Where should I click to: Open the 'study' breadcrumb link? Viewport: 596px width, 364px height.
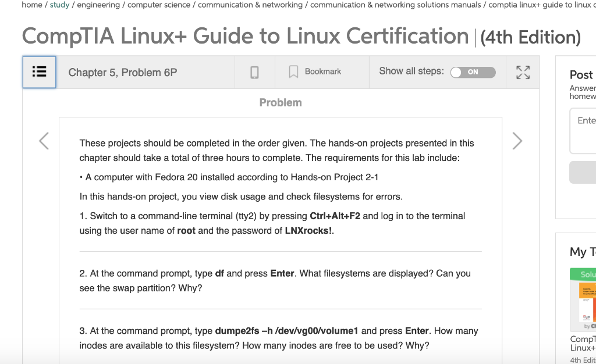60,5
